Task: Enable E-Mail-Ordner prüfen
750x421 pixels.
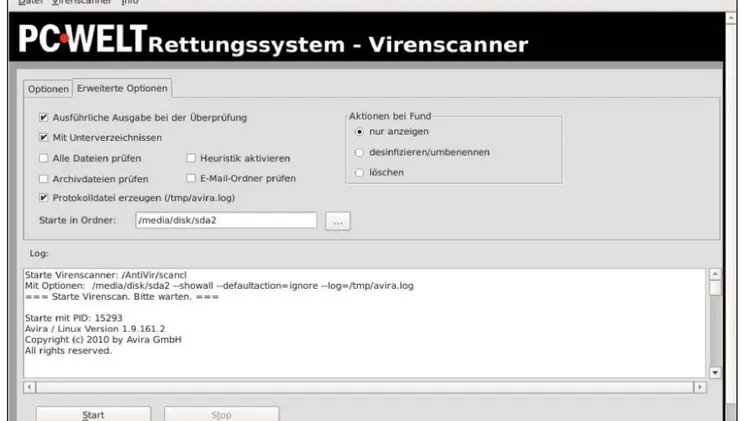Action: coord(191,178)
